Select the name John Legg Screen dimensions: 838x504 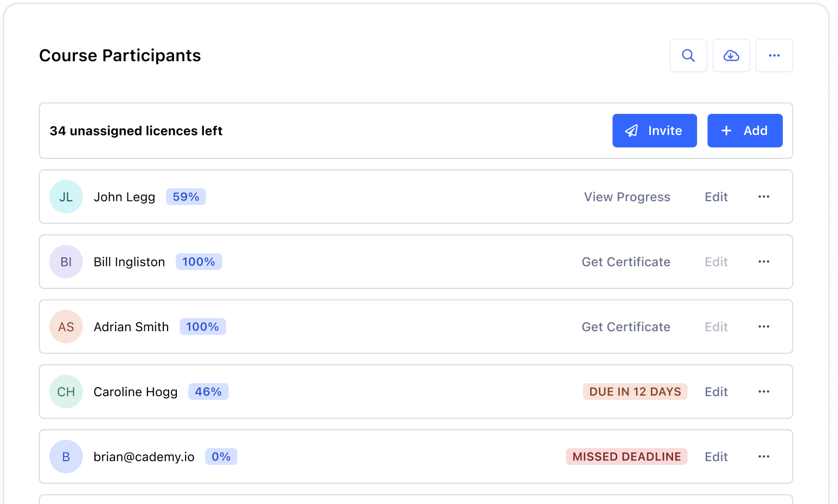pos(124,197)
